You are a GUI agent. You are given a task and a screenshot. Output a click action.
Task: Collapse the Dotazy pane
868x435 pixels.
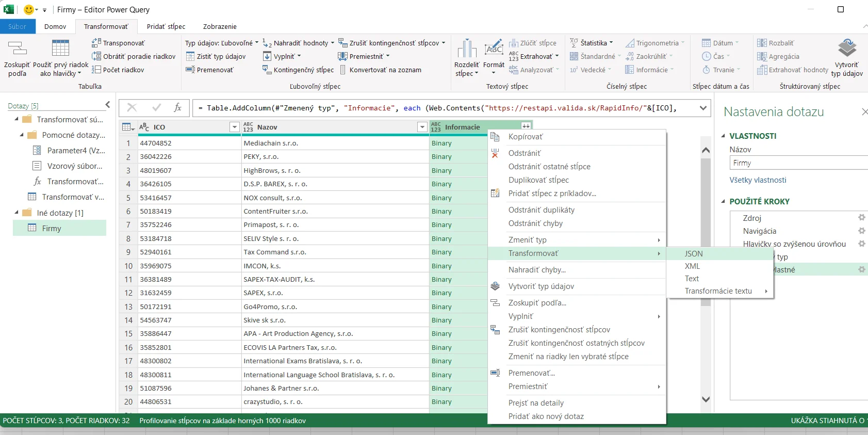pos(108,105)
